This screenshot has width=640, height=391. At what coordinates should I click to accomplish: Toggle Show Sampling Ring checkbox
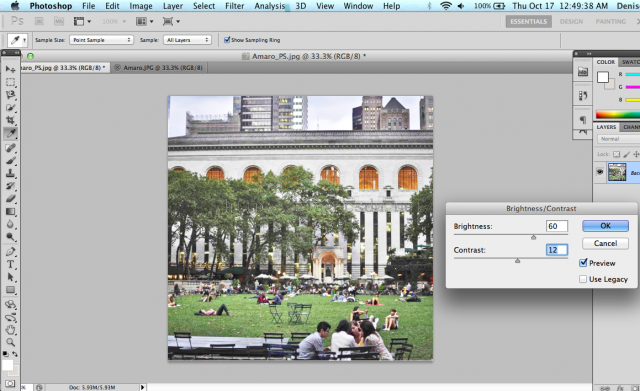tap(227, 40)
